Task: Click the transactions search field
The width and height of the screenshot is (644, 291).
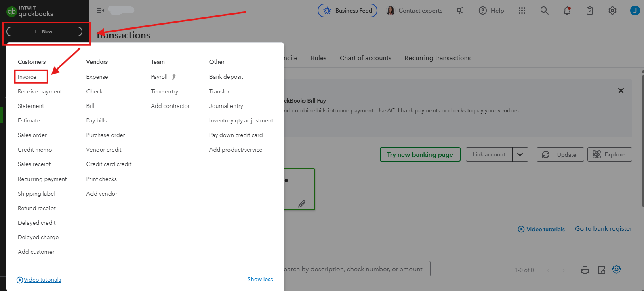Action: tap(357, 269)
